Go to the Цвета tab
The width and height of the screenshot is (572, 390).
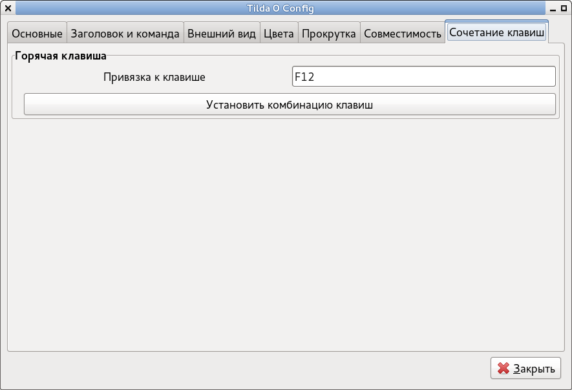[x=279, y=34]
